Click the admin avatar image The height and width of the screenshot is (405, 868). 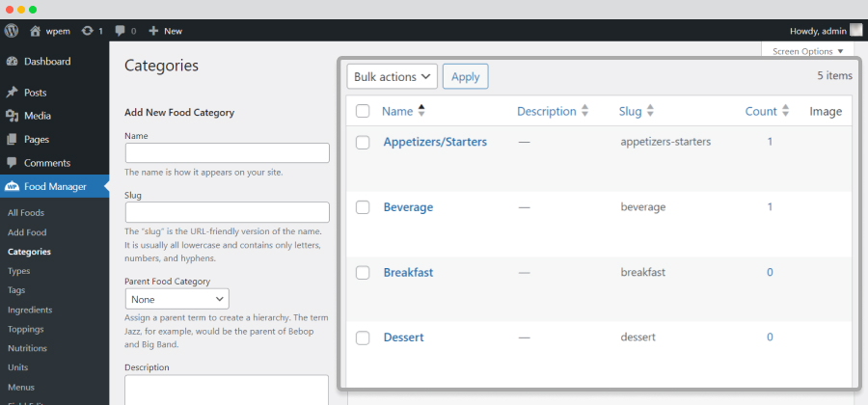[x=856, y=31]
